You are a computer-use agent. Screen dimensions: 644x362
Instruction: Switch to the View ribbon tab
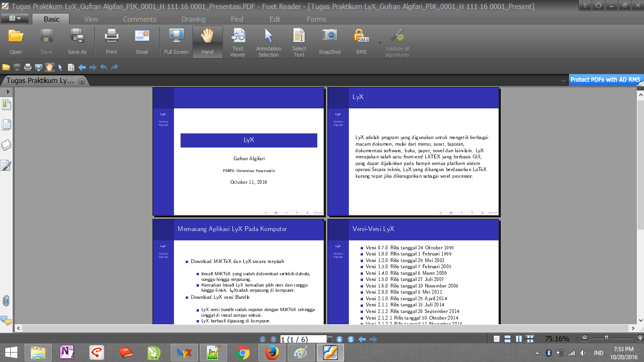point(91,19)
